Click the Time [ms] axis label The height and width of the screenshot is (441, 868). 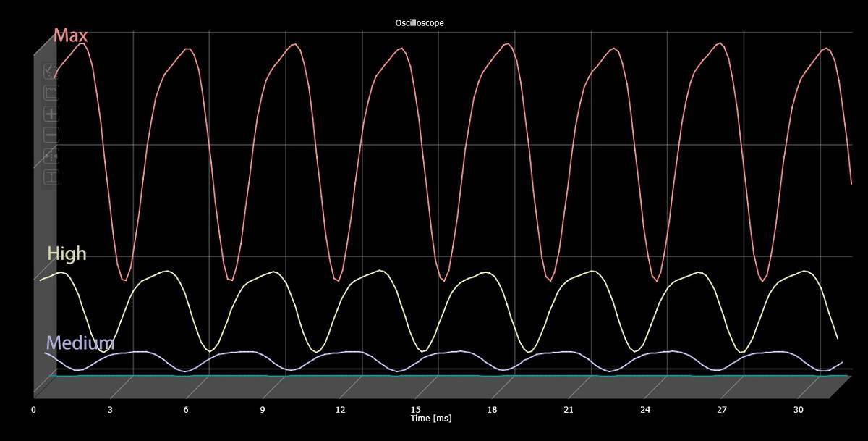click(x=431, y=418)
